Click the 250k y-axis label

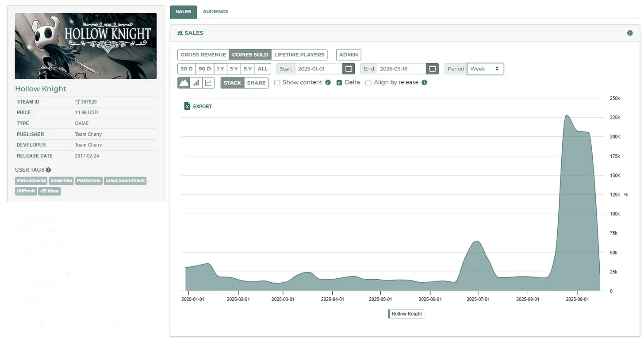[x=615, y=98]
